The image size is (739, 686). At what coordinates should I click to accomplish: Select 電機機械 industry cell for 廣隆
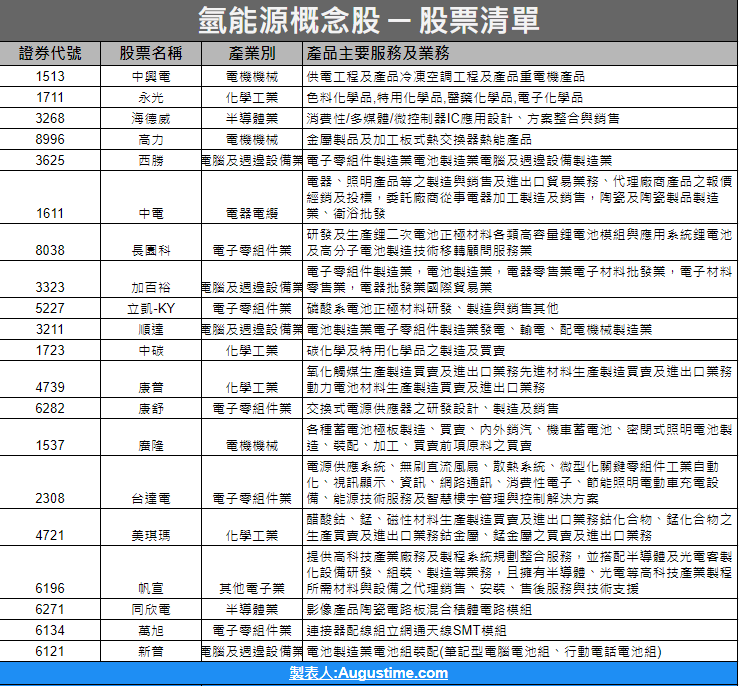(x=252, y=445)
